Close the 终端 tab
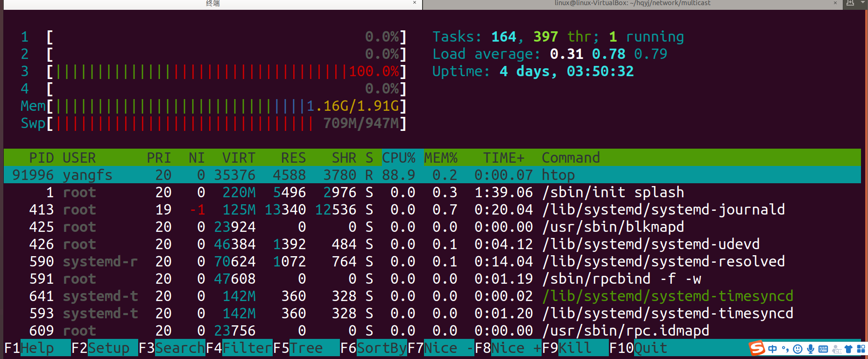 [414, 3]
